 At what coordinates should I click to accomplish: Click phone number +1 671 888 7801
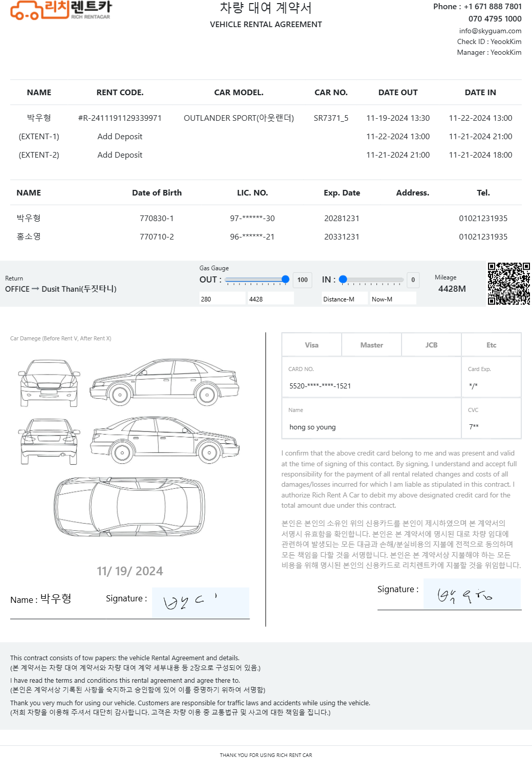pos(493,7)
